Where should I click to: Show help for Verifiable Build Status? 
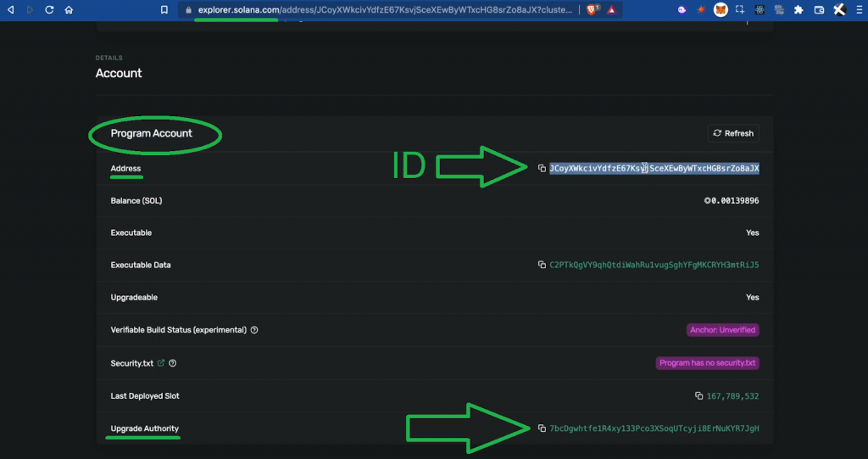254,330
